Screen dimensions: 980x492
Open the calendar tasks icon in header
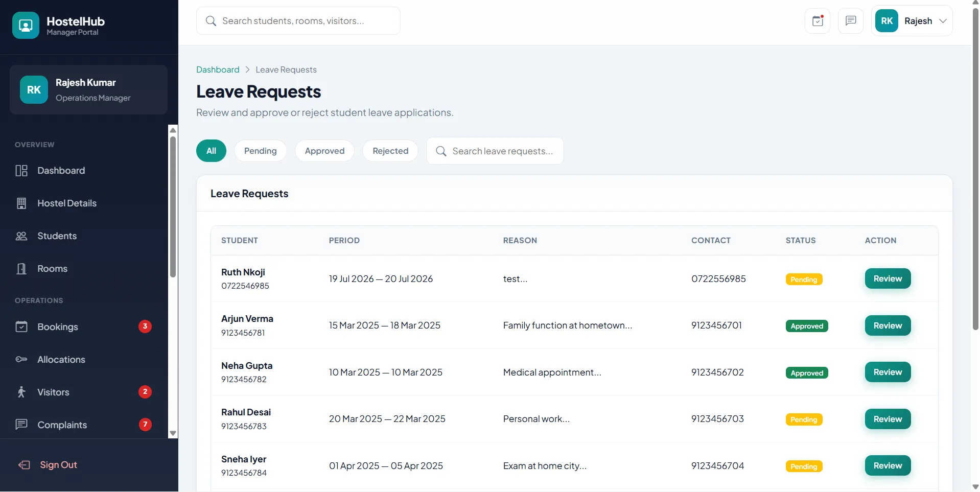(x=818, y=21)
